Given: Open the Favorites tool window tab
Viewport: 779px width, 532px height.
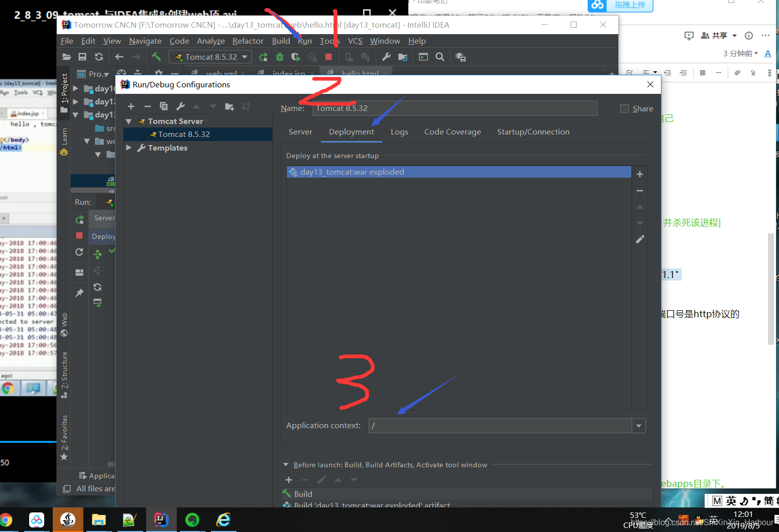Looking at the screenshot, I should point(64,438).
